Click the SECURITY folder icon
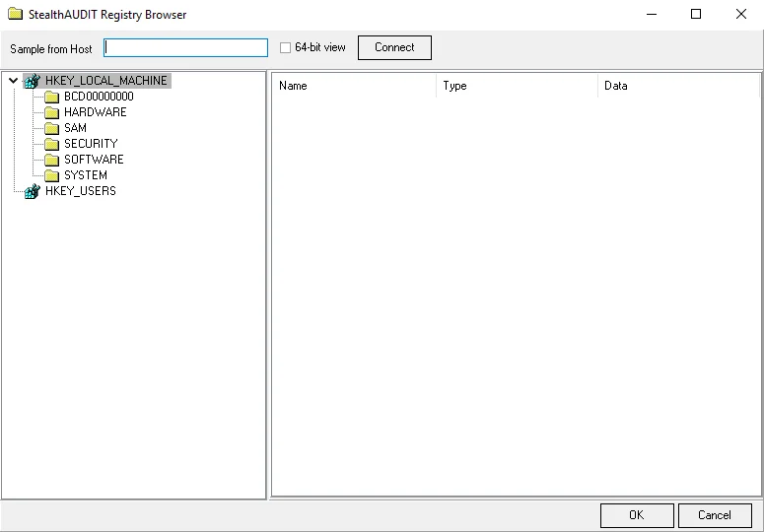 click(x=51, y=144)
